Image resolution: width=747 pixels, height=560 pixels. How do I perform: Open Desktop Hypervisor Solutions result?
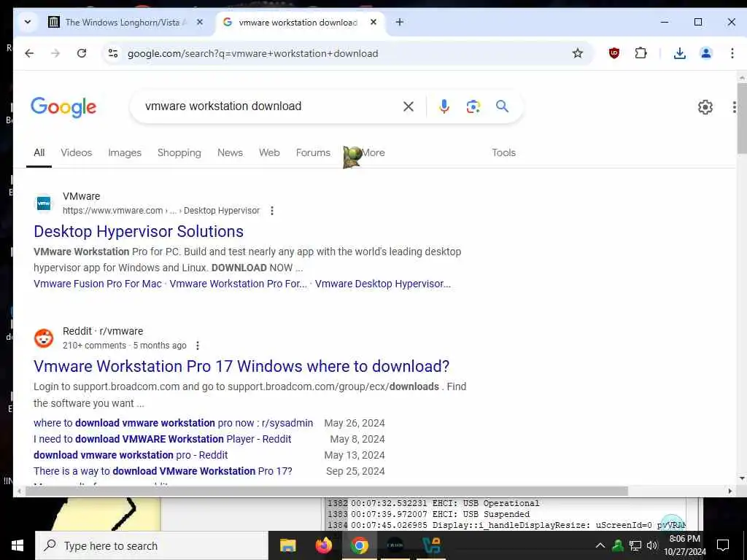[139, 231]
